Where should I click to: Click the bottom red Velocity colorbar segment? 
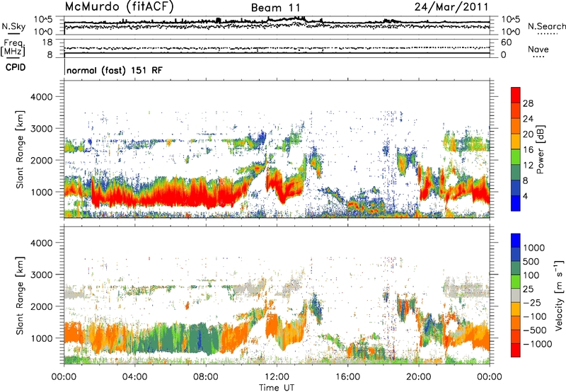click(x=516, y=350)
